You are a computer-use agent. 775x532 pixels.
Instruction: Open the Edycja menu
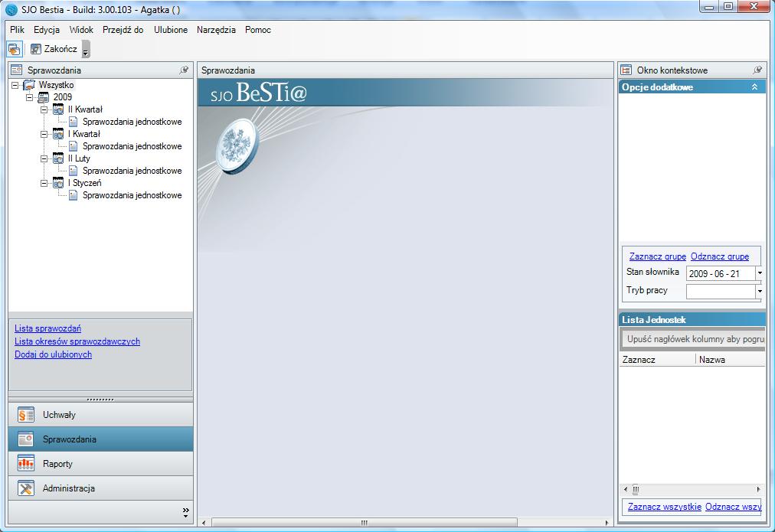click(x=47, y=30)
